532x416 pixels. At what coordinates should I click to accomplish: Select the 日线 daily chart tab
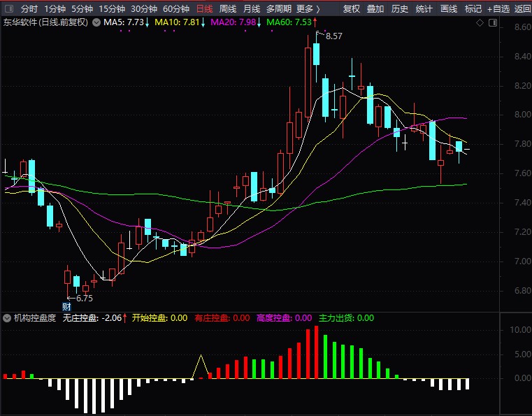coord(205,9)
